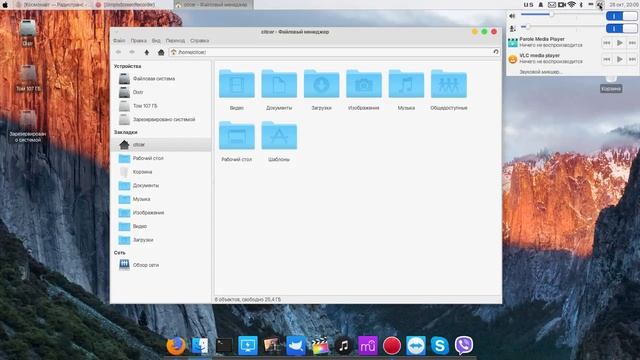Adjust the speaker volume slider
Image resolution: width=640 pixels, height=360 pixels.
(x=562, y=15)
